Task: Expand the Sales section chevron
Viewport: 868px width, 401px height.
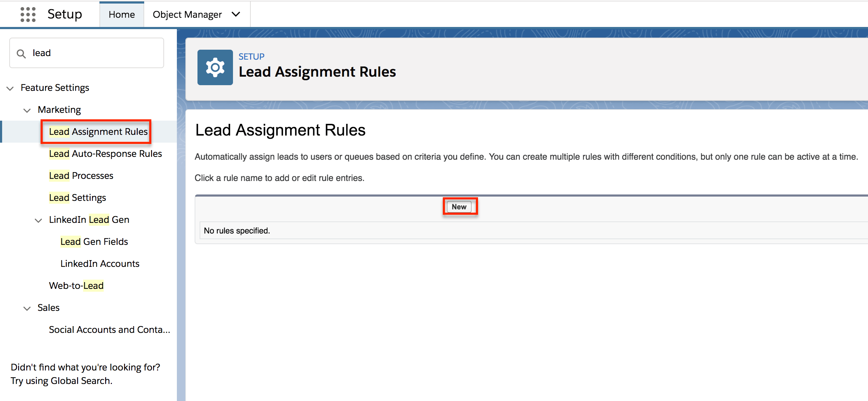Action: (27, 308)
